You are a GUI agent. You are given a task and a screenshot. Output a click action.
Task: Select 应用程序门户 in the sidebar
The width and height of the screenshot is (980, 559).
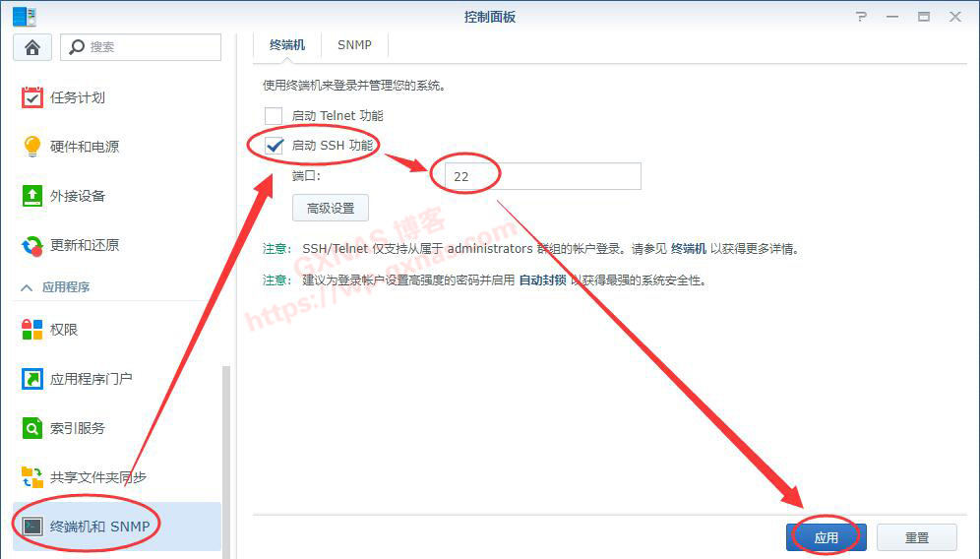(92, 379)
